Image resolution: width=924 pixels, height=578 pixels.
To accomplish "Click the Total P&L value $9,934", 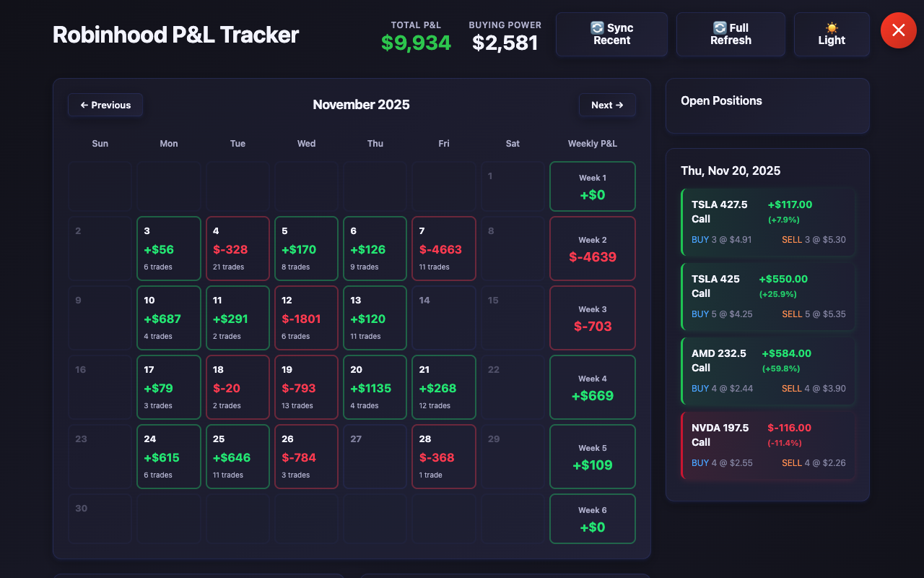I will click(416, 43).
